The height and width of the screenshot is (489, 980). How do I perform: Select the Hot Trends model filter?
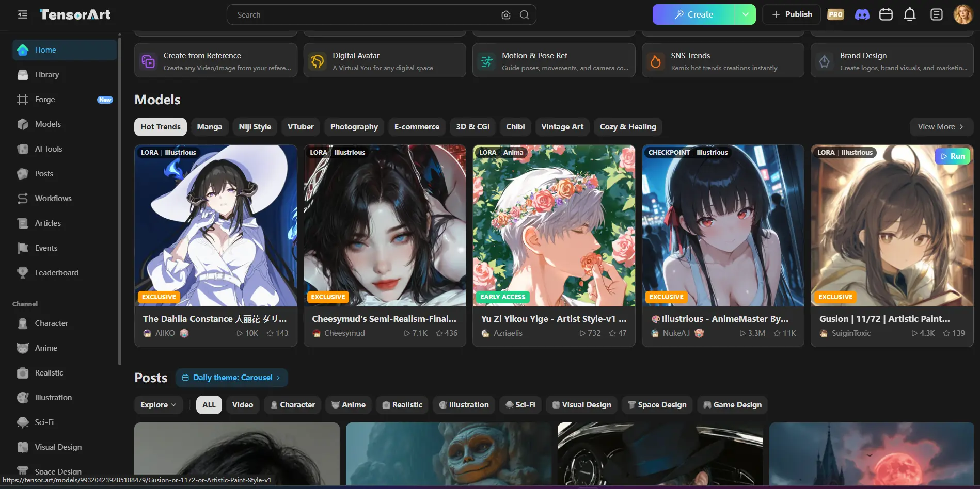[x=161, y=127]
